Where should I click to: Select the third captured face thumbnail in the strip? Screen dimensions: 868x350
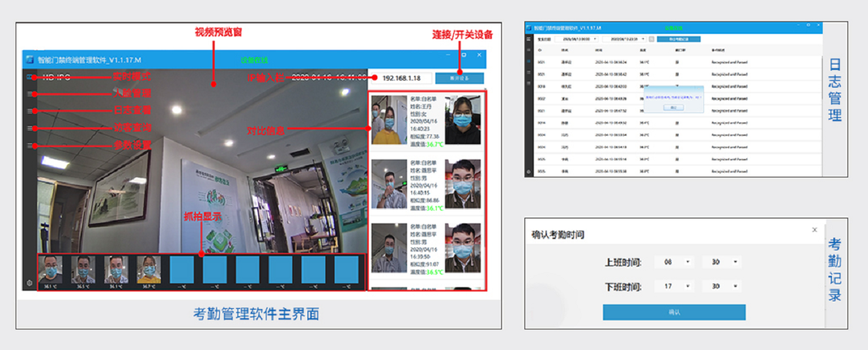(116, 269)
